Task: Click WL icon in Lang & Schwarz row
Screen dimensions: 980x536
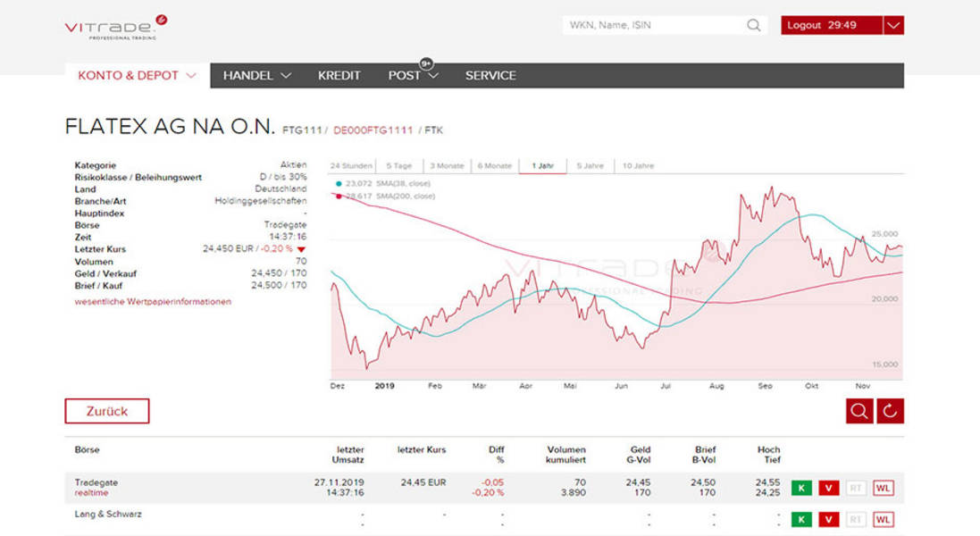Action: click(x=883, y=519)
